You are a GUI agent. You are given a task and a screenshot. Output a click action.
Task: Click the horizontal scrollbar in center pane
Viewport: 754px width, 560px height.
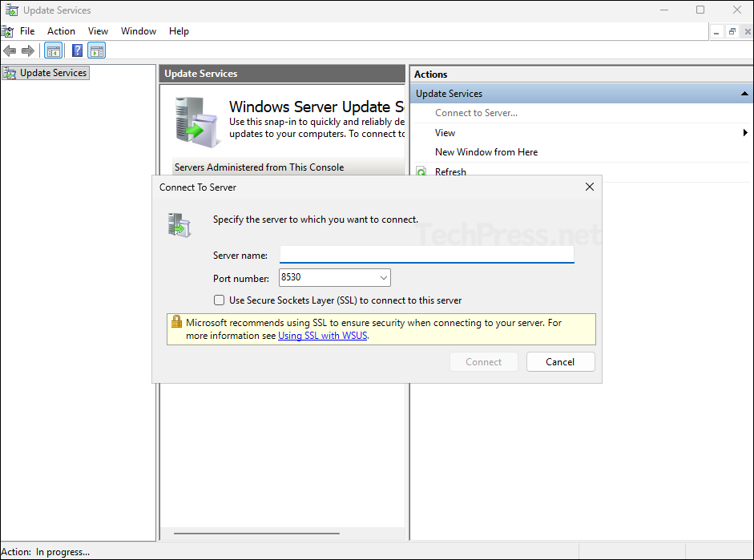point(256,534)
